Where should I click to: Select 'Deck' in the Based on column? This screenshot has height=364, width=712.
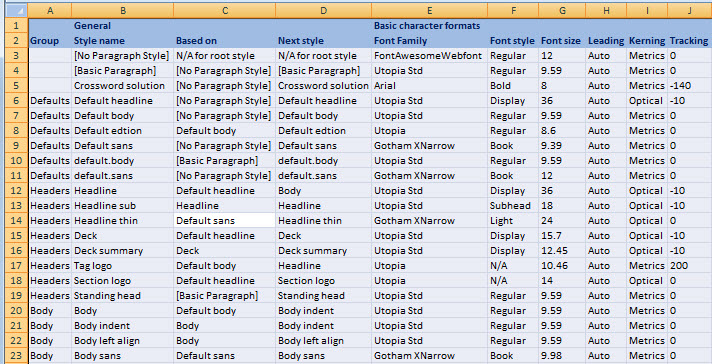(x=224, y=250)
